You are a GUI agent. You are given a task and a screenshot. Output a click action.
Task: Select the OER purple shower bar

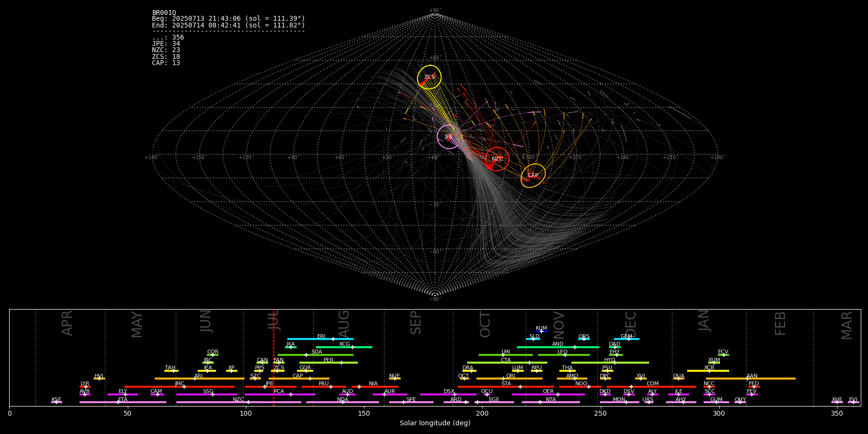(548, 394)
